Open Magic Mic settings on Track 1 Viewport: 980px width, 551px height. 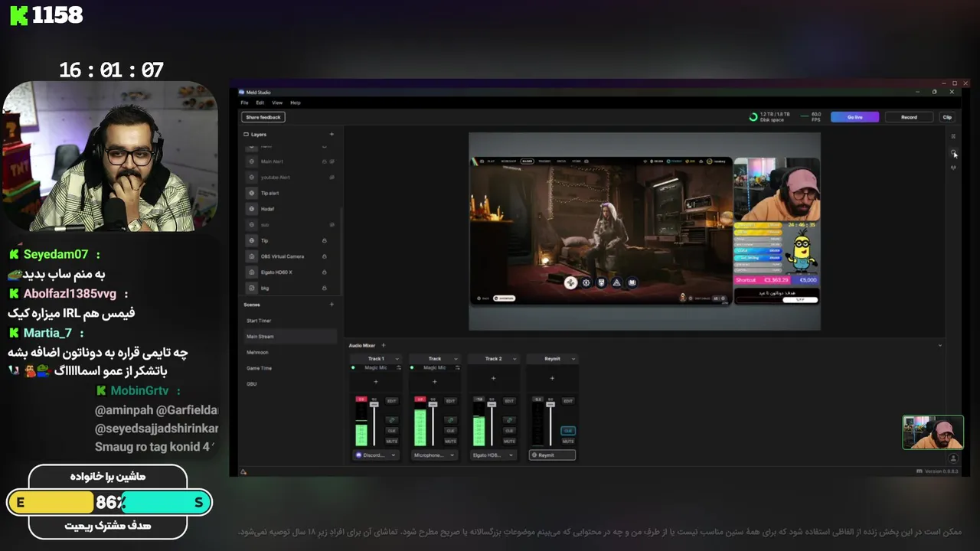click(x=398, y=368)
